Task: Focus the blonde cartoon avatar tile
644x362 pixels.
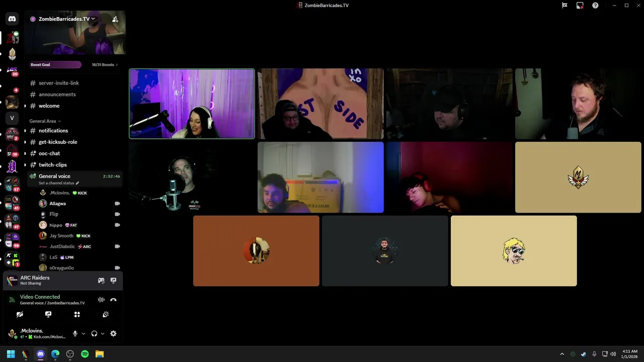Action: click(514, 251)
